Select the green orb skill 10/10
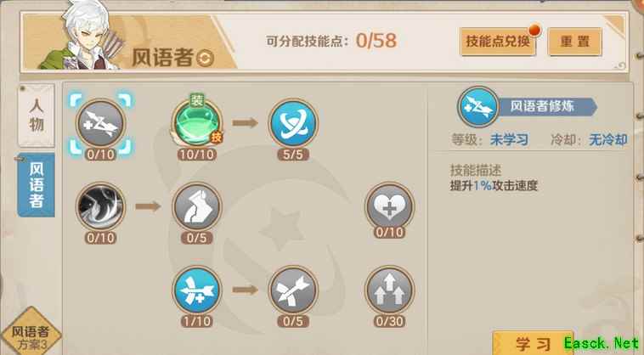Image resolution: width=644 pixels, height=355 pixels. coord(197,123)
